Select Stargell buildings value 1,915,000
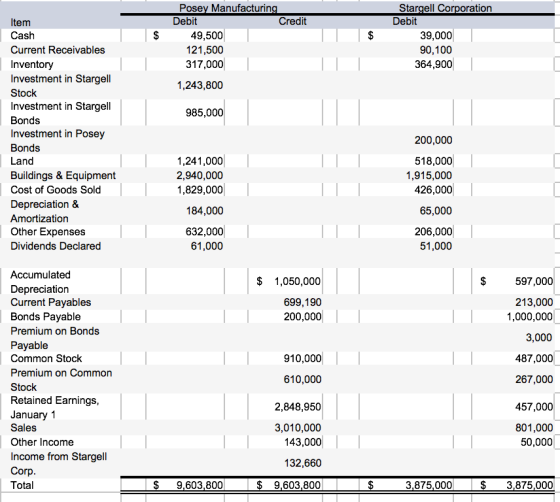 (429, 176)
